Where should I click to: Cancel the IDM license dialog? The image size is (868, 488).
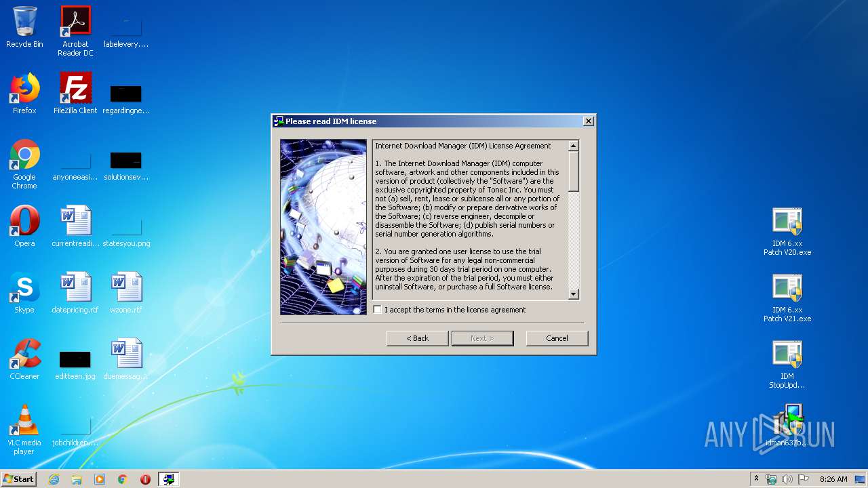[557, 338]
